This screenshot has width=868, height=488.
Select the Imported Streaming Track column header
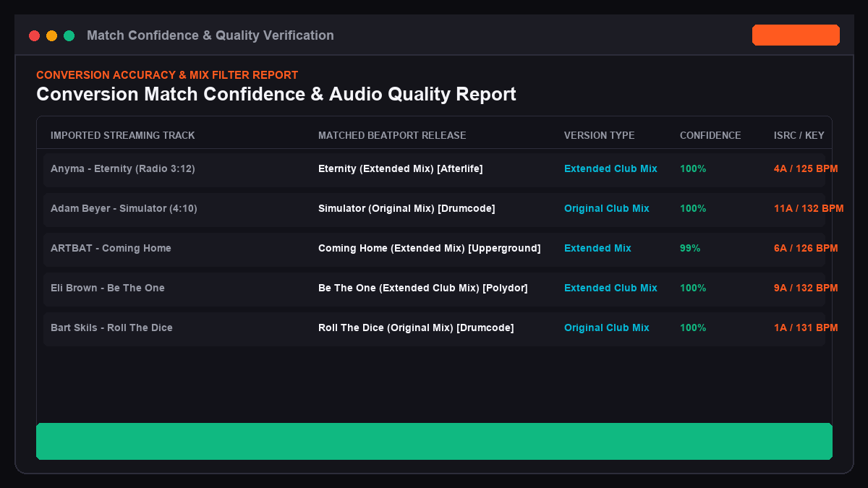(x=123, y=135)
